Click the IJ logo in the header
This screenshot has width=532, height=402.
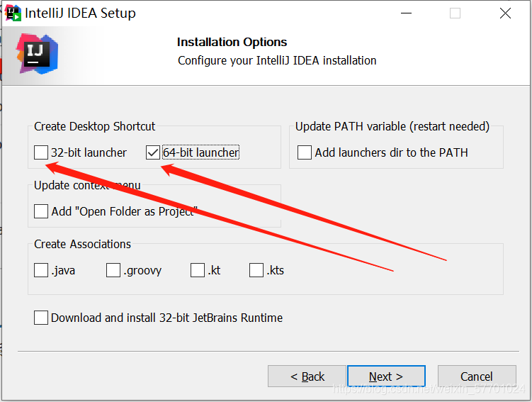point(38,54)
